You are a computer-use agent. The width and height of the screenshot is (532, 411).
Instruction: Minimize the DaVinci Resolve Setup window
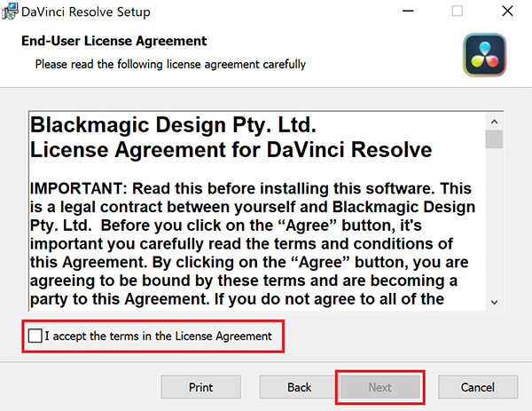coord(408,12)
